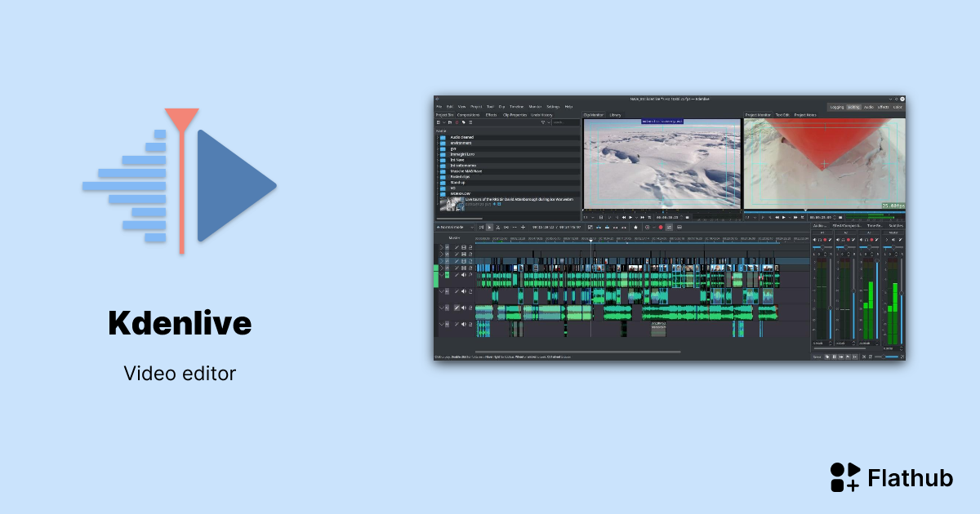Switch to the Logging workspace layout
The height and width of the screenshot is (514, 980).
pyautogui.click(x=836, y=107)
